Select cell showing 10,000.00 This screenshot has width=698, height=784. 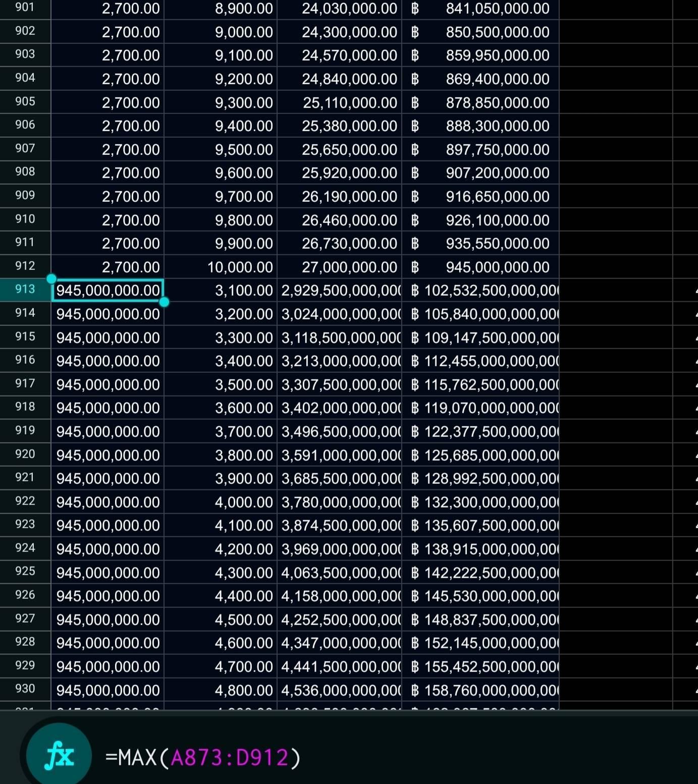point(221,266)
